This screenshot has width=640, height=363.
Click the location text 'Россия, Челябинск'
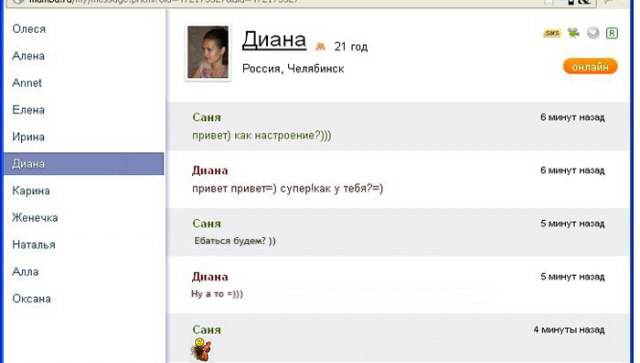[293, 69]
